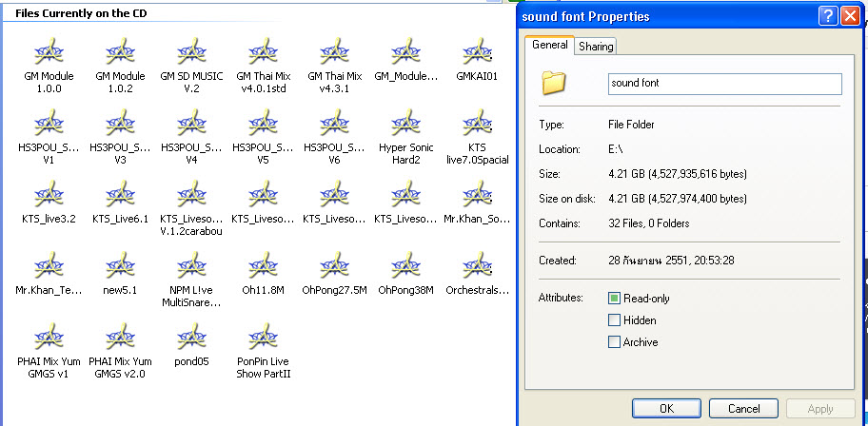Select the HS3POU_S... V5 file
868x426 pixels.
point(263,138)
